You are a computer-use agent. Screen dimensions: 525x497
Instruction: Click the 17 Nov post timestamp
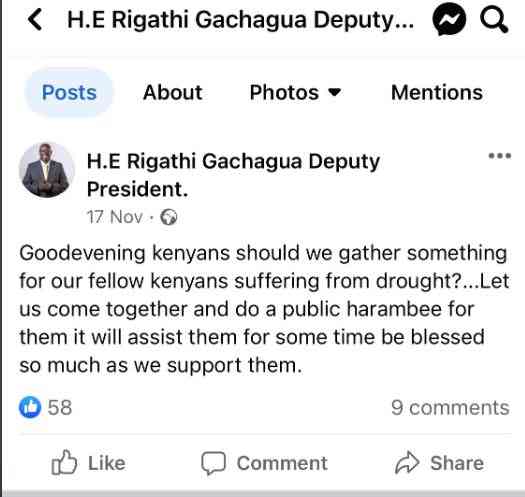click(115, 217)
